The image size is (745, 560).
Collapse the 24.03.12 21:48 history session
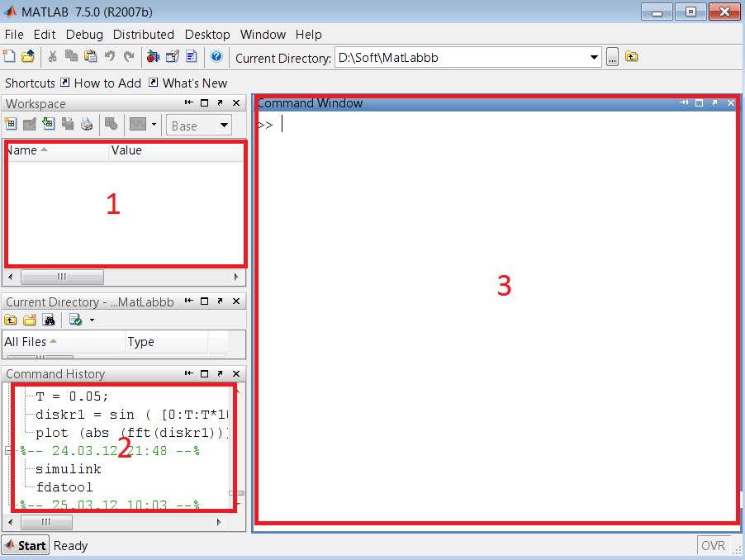pyautogui.click(x=8, y=451)
